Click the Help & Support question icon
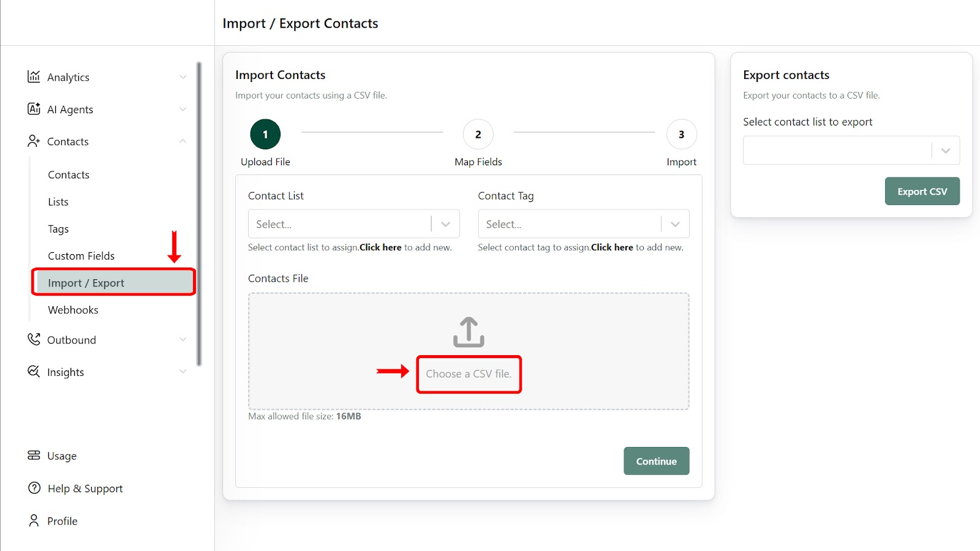The width and height of the screenshot is (980, 551). (x=34, y=488)
